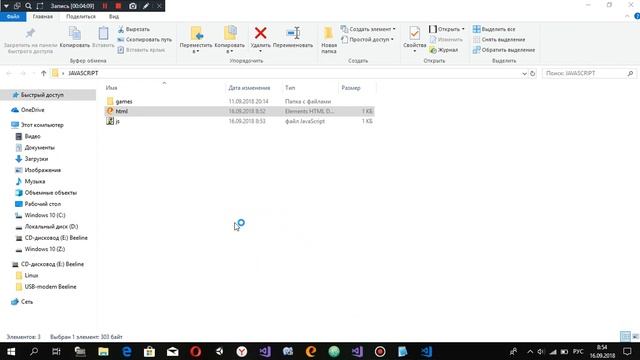Open the Move to dropdown
Image resolution: width=640 pixels, height=360 pixels.
pyautogui.click(x=196, y=40)
